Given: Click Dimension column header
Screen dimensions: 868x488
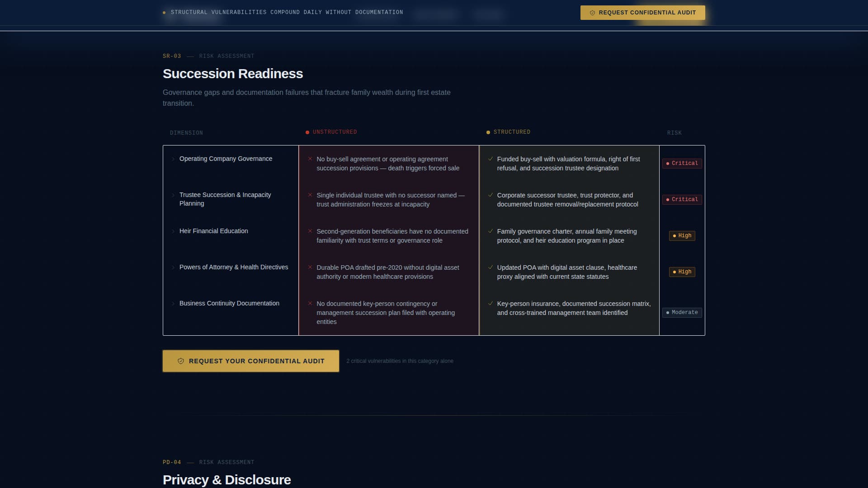Looking at the screenshot, I should click(x=186, y=133).
